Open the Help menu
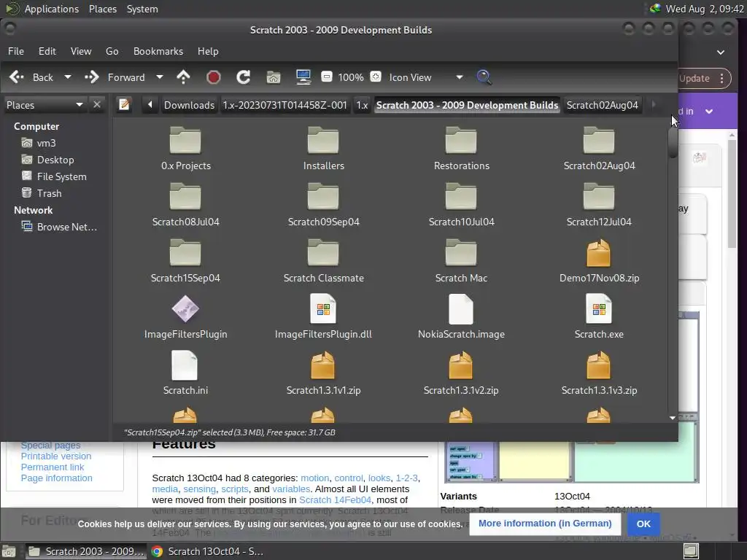 click(x=208, y=51)
